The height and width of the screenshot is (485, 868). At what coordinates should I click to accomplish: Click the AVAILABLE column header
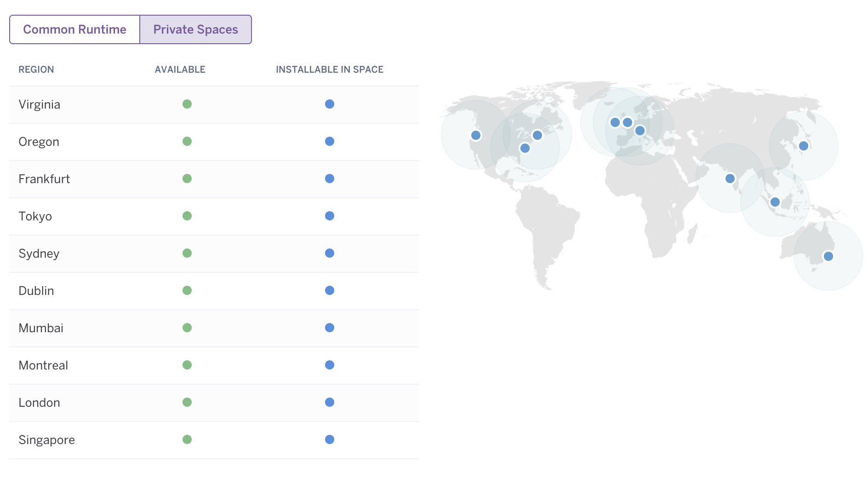tap(180, 69)
